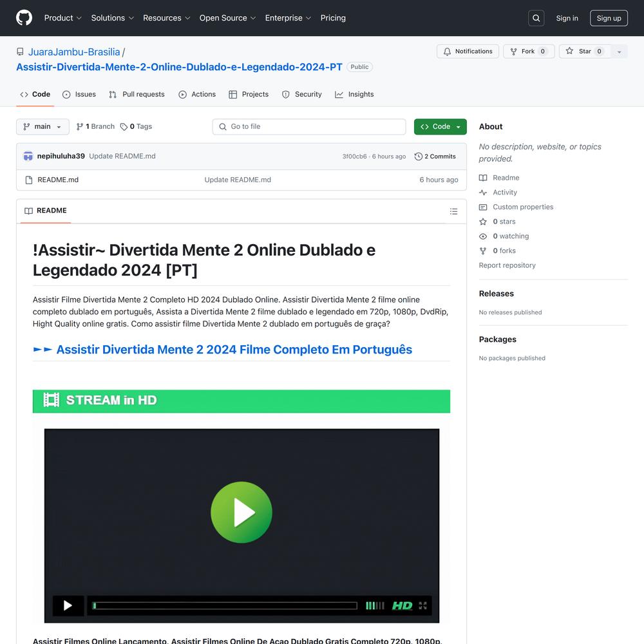Expand the Resources menu

pyautogui.click(x=166, y=18)
